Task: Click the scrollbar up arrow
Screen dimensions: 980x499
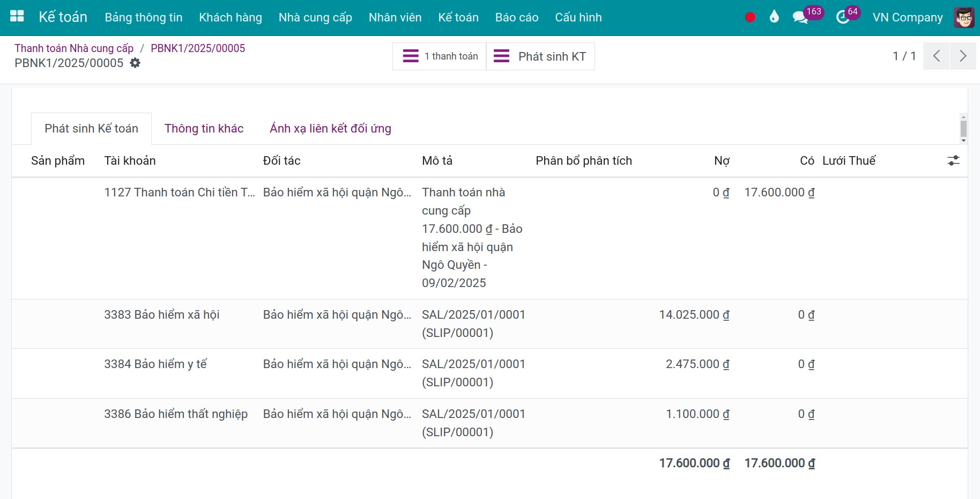Action: pos(963,116)
